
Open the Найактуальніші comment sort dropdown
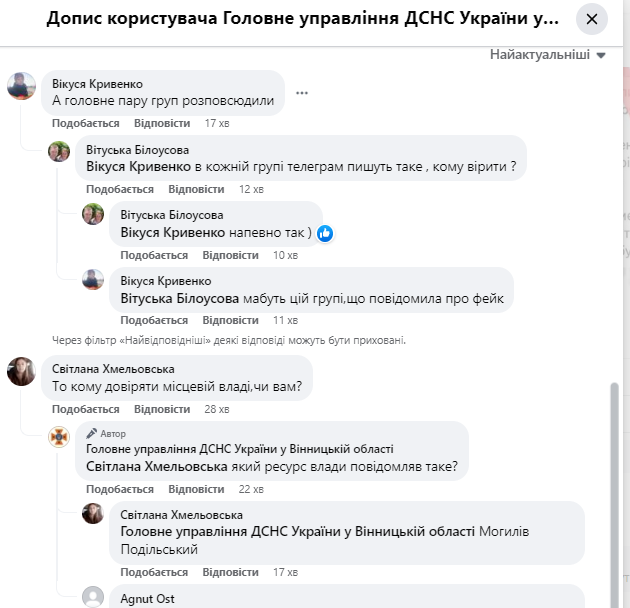548,55
